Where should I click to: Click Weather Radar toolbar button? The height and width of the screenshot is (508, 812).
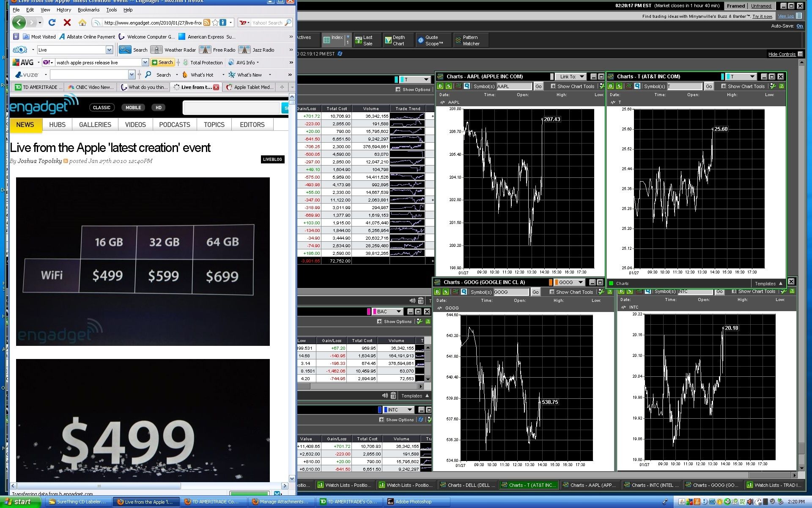click(174, 50)
